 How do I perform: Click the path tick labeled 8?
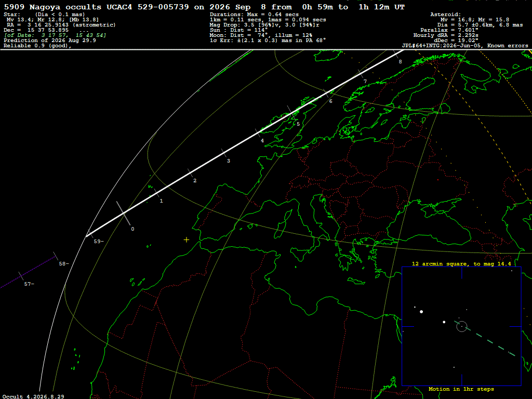coord(401,61)
